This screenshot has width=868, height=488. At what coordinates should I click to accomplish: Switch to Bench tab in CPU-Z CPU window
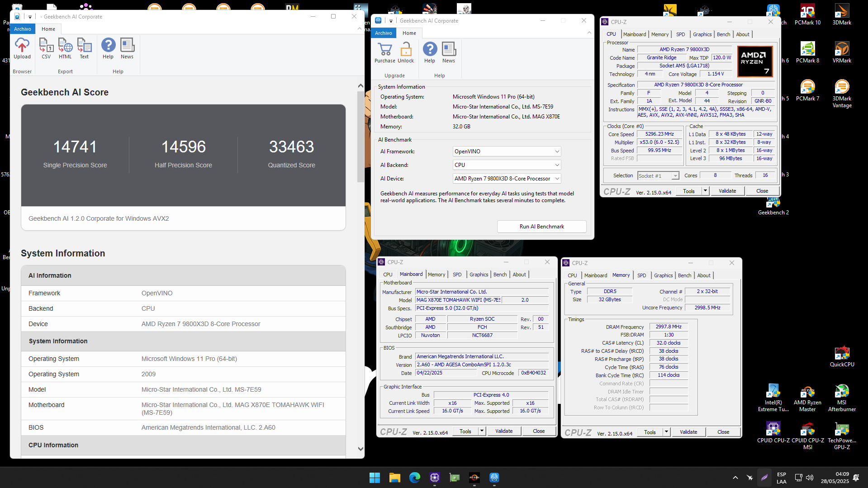click(723, 34)
